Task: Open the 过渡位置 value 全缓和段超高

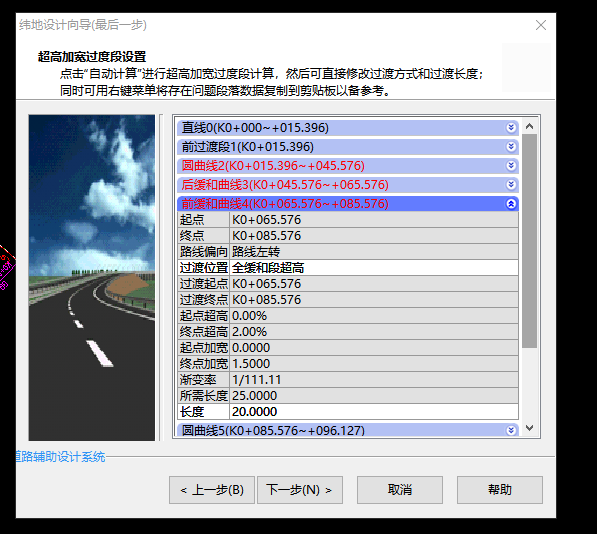Action: pyautogui.click(x=374, y=268)
